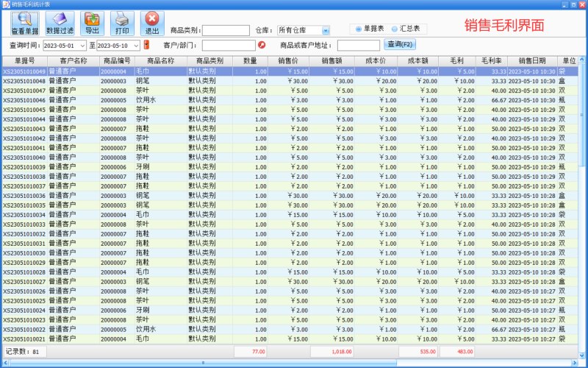Click 钢笔 in row XS23051010035
The height and width of the screenshot is (368, 588).
[143, 205]
